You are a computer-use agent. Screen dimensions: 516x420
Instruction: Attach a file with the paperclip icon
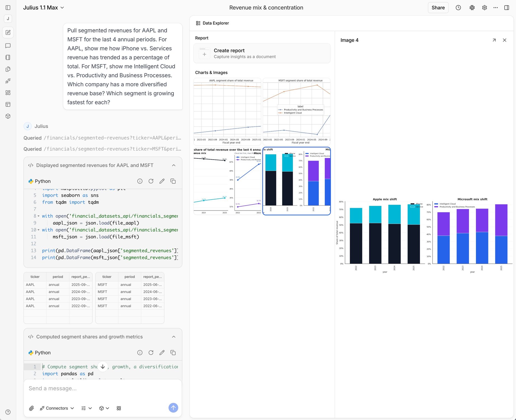point(31,408)
